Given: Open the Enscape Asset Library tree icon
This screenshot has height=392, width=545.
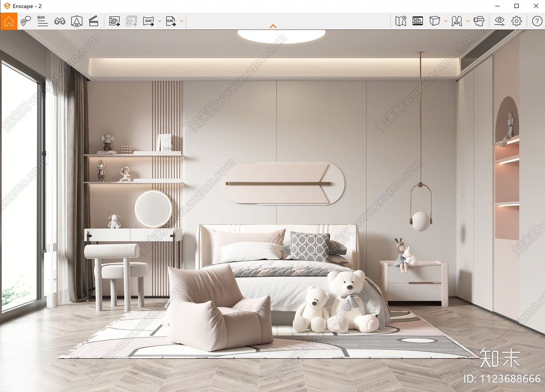Looking at the screenshot, I should click(x=77, y=21).
